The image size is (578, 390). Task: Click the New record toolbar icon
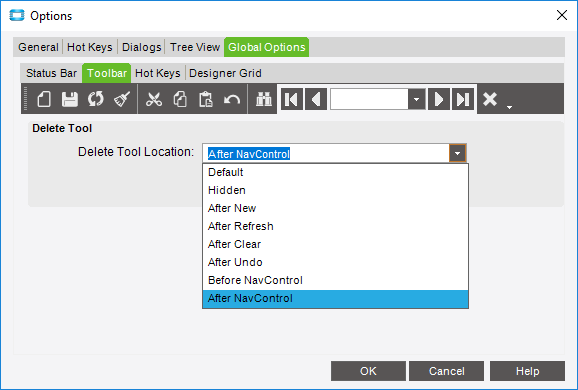coord(44,99)
